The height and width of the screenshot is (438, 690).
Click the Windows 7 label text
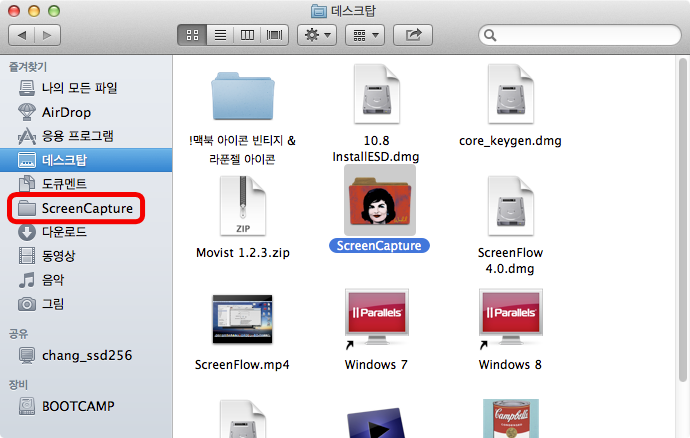click(x=376, y=365)
